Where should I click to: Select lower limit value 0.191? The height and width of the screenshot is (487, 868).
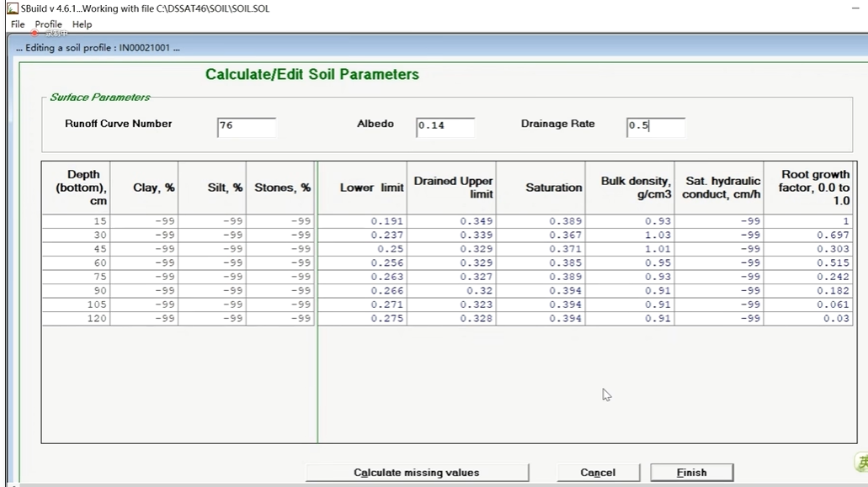click(363, 221)
